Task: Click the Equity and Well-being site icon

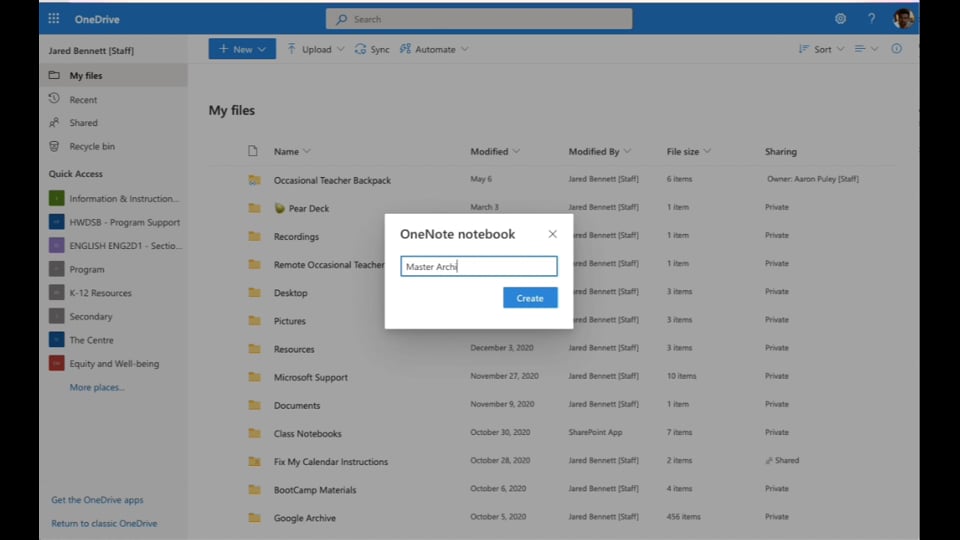Action: tap(56, 363)
